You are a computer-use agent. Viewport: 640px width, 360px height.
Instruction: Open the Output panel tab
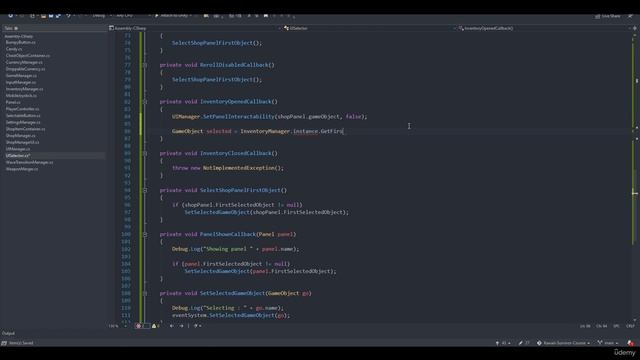[8, 333]
